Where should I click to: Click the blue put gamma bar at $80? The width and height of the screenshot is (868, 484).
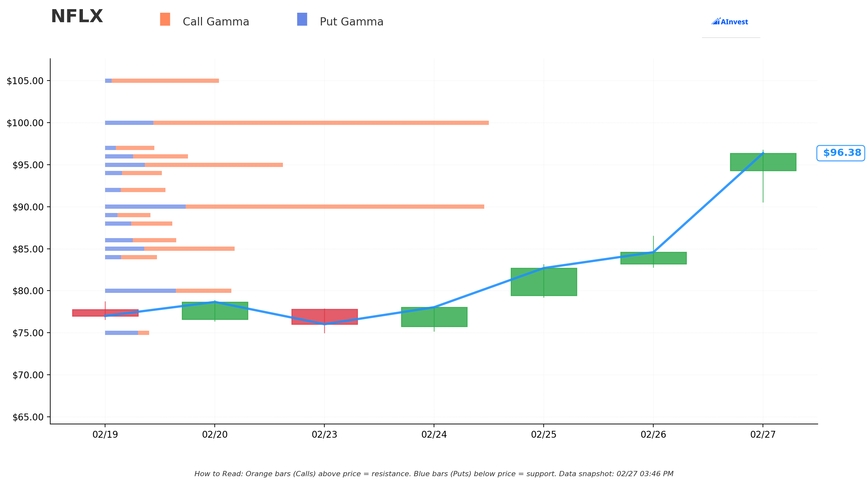141,291
